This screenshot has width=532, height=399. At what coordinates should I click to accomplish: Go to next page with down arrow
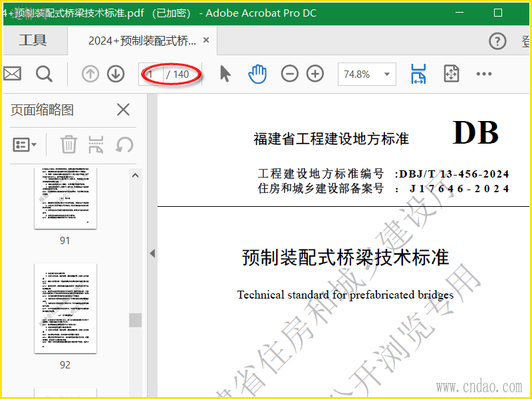[x=116, y=74]
